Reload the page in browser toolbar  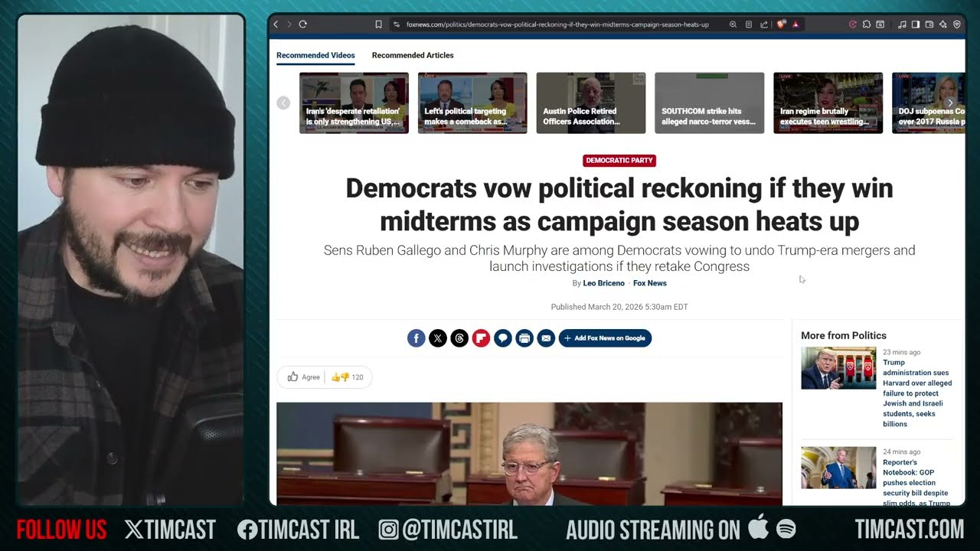(303, 24)
